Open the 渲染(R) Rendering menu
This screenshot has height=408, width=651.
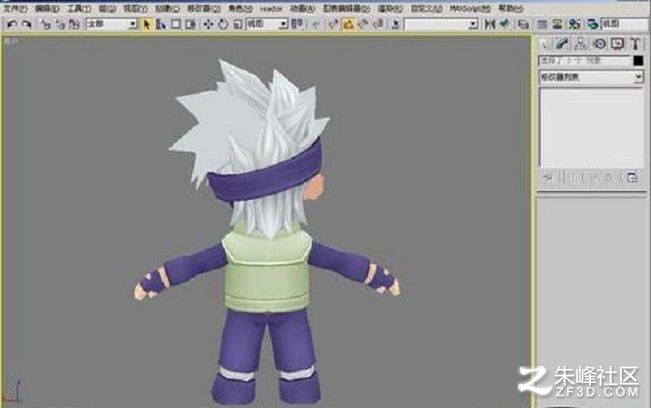click(x=390, y=8)
